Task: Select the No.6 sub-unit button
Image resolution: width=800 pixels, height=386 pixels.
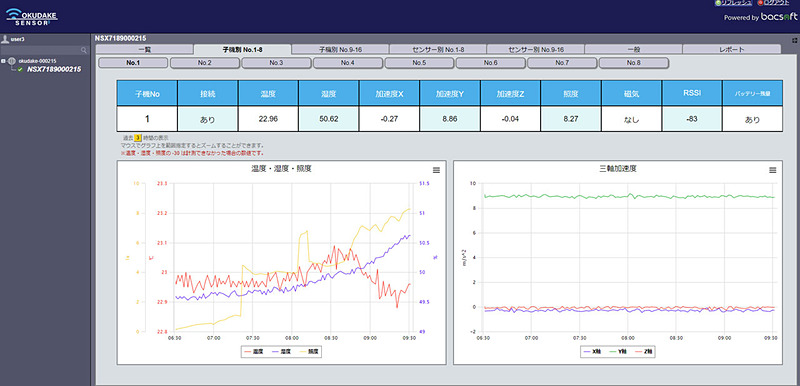Action: tap(490, 63)
